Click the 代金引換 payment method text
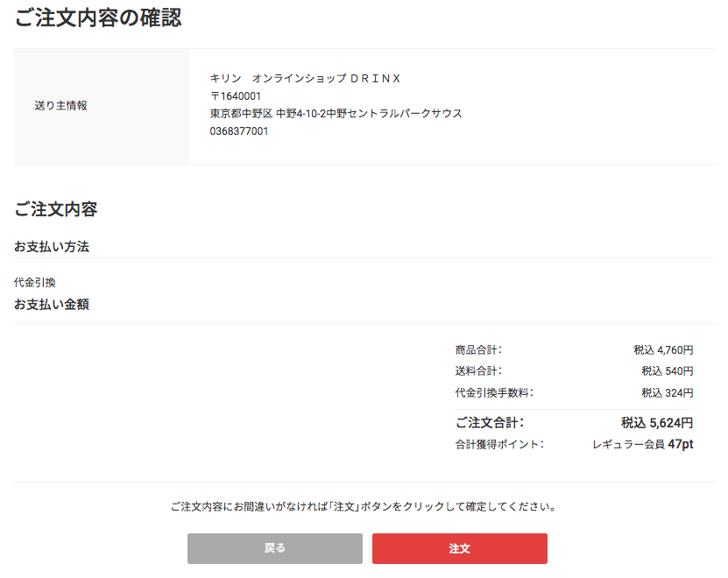 coord(35,282)
